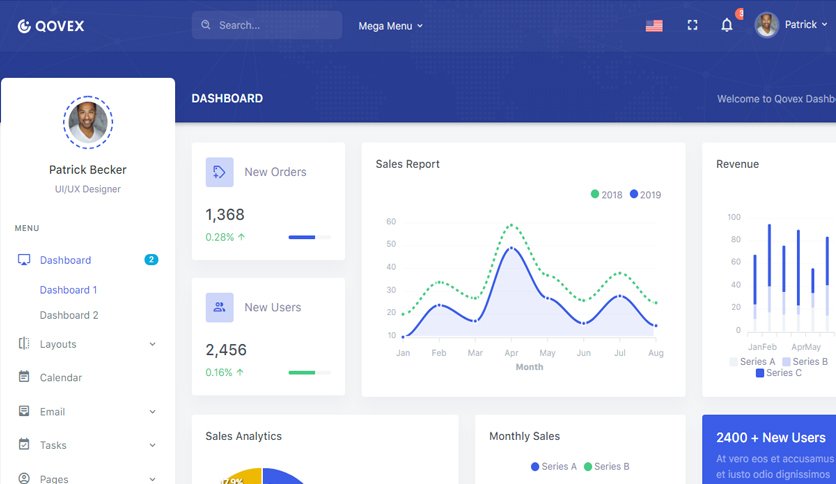This screenshot has height=484, width=836.
Task: Click the New Orders tag icon
Action: (x=220, y=172)
